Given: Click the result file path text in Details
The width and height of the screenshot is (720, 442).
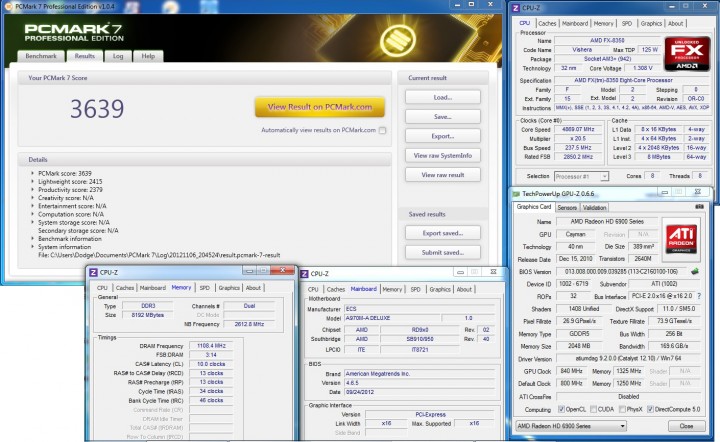Looking at the screenshot, I should click(159, 255).
